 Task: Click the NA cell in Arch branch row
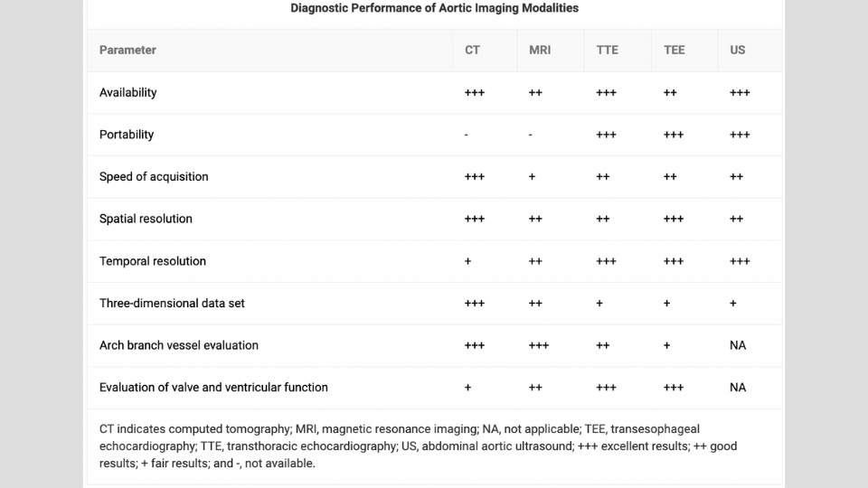pyautogui.click(x=738, y=345)
